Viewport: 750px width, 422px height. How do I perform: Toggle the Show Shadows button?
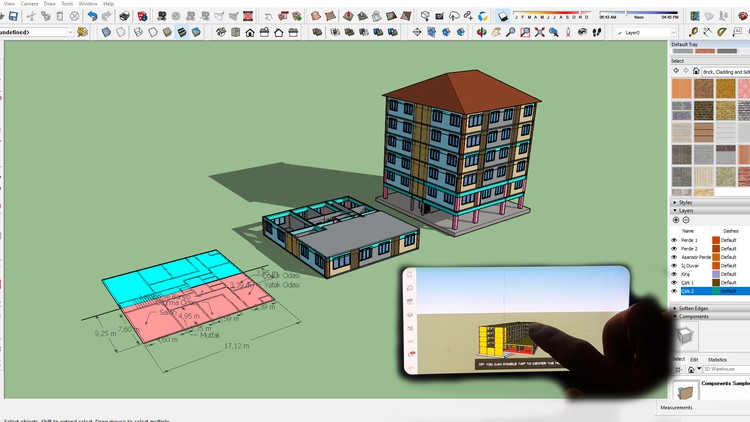(504, 17)
